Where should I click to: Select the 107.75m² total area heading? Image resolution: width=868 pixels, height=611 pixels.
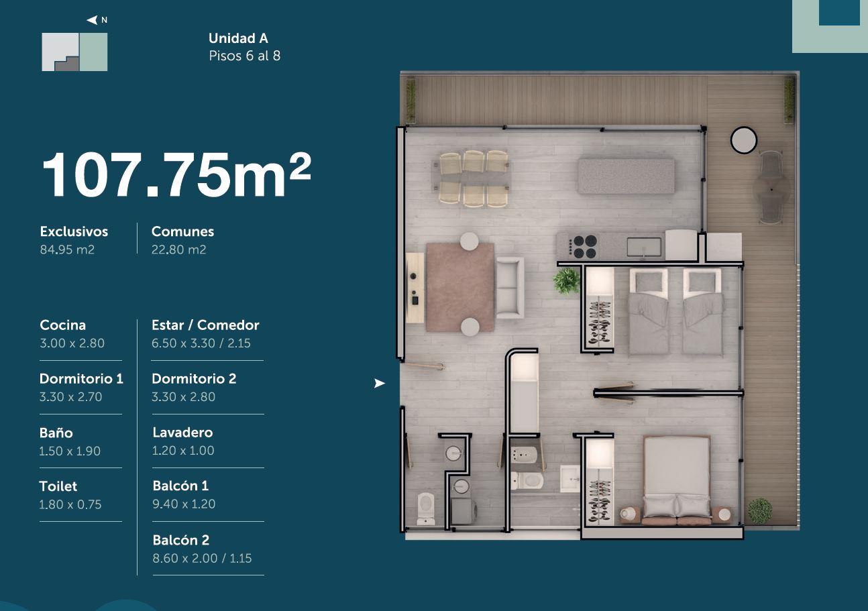176,175
